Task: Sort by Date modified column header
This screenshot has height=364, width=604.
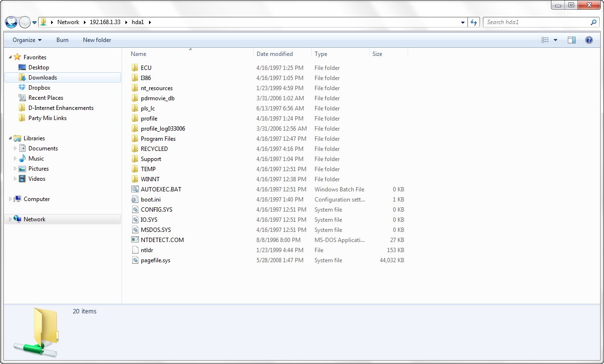Action: [x=275, y=54]
